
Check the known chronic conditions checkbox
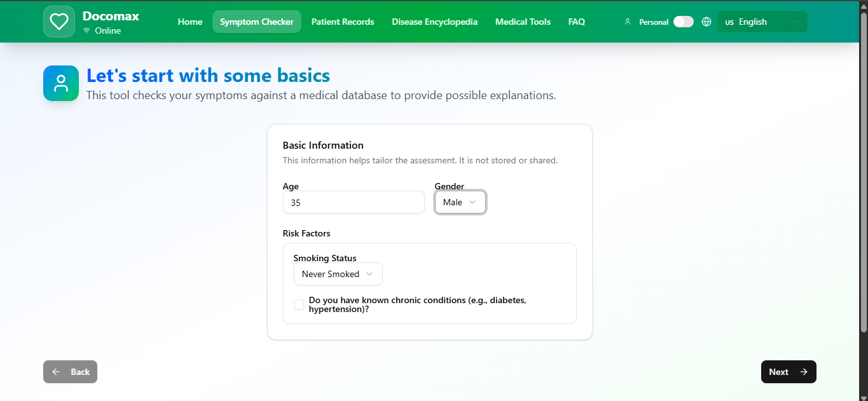point(299,304)
